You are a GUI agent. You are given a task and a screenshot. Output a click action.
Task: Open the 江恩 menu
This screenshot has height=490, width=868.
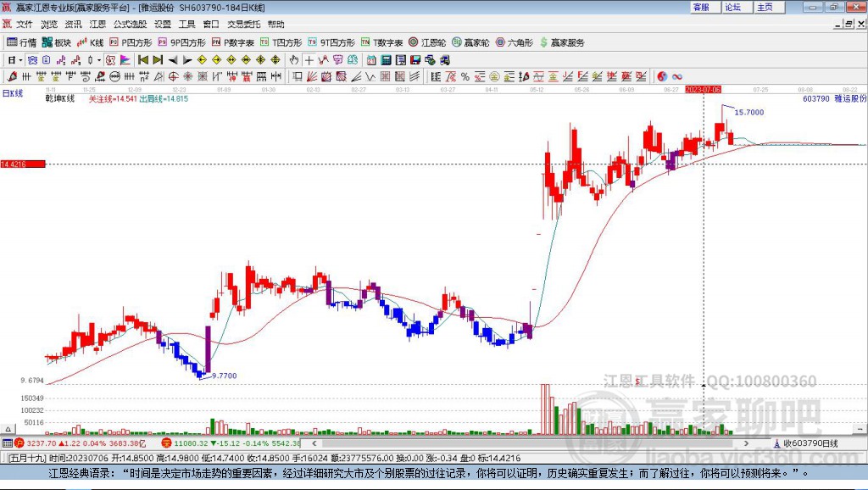[97, 24]
